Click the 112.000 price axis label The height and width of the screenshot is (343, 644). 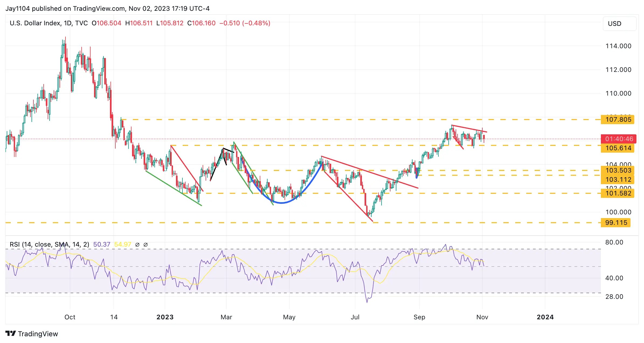point(618,70)
